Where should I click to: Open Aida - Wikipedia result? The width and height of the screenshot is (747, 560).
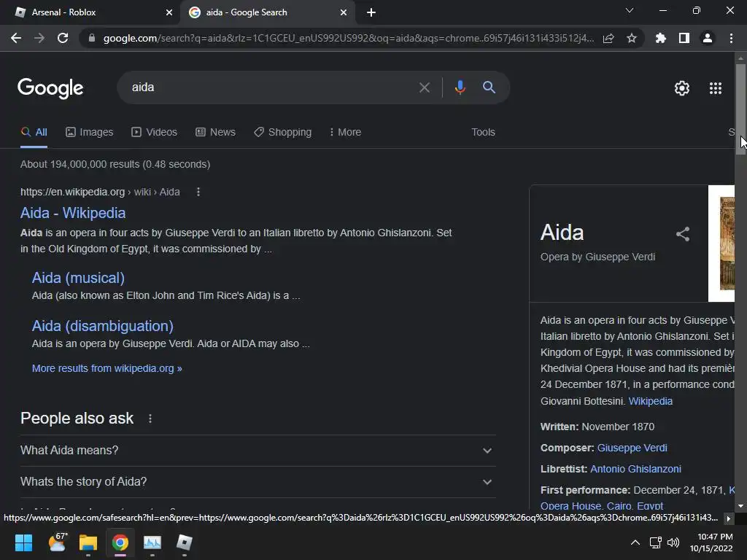pyautogui.click(x=73, y=213)
